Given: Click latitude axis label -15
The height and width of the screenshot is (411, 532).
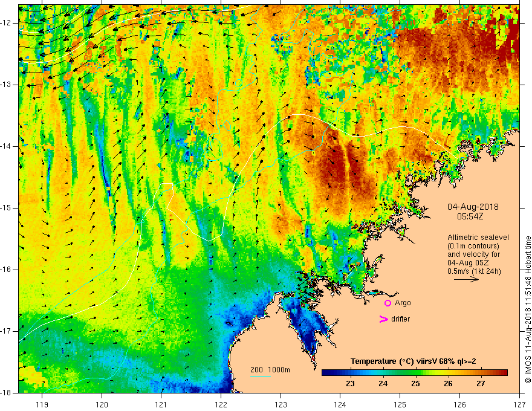Looking at the screenshot, I should click(x=7, y=208).
